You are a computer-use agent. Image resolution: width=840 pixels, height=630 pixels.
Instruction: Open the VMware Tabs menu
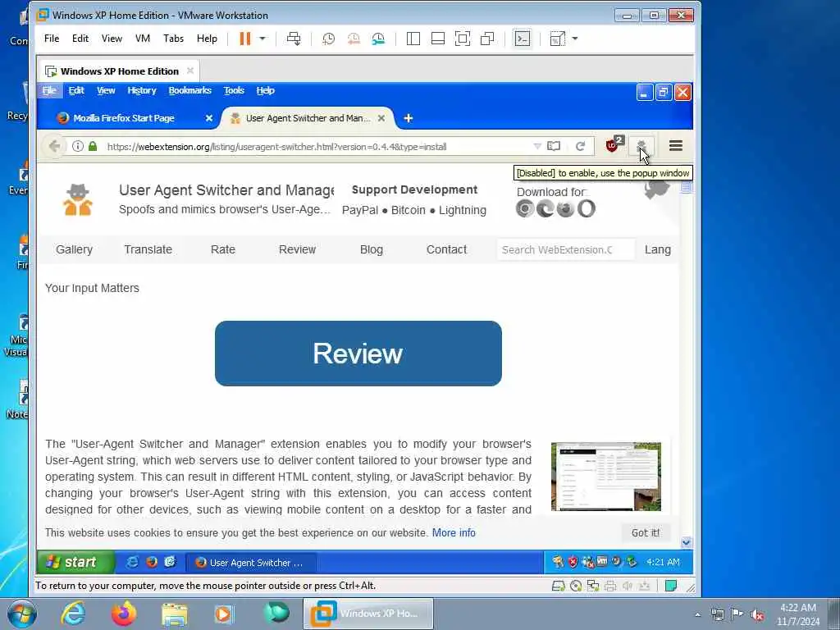174,39
